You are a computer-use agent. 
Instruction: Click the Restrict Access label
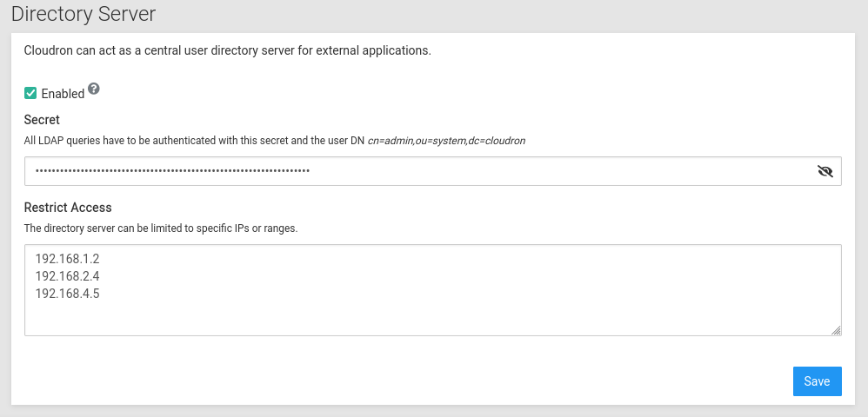[68, 208]
